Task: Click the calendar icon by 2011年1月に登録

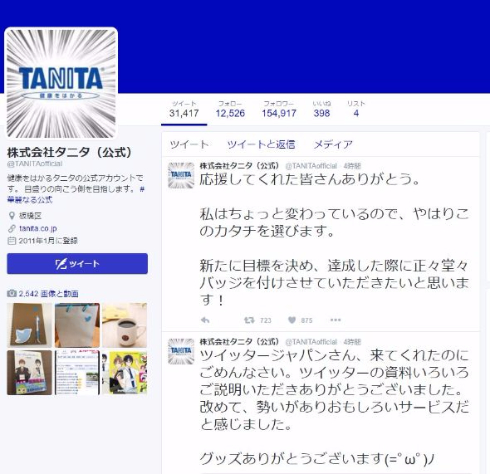Action: (x=12, y=241)
